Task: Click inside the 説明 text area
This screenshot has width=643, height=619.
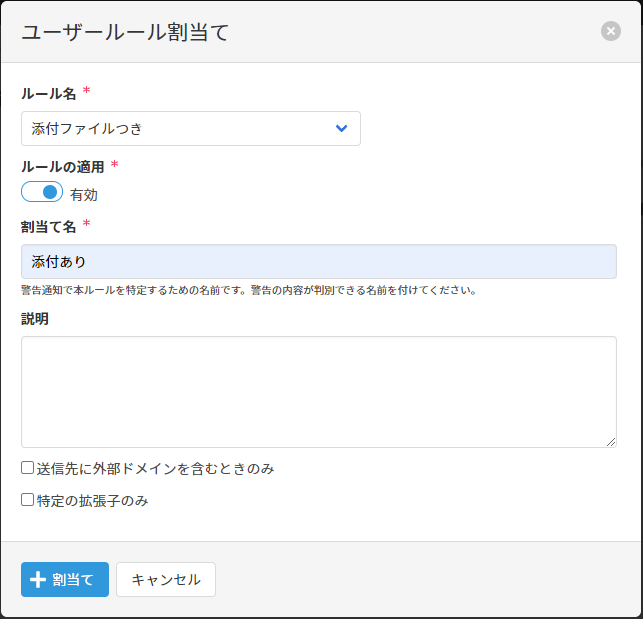Action: click(318, 391)
